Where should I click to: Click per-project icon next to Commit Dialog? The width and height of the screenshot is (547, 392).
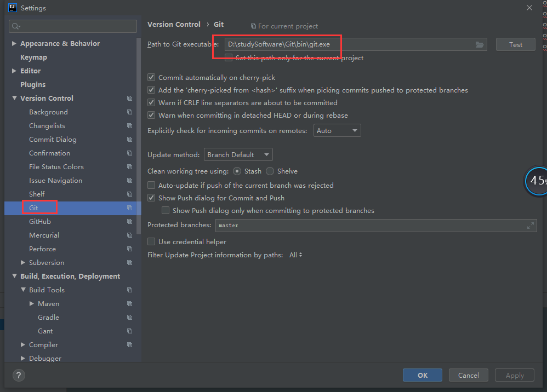(x=129, y=140)
